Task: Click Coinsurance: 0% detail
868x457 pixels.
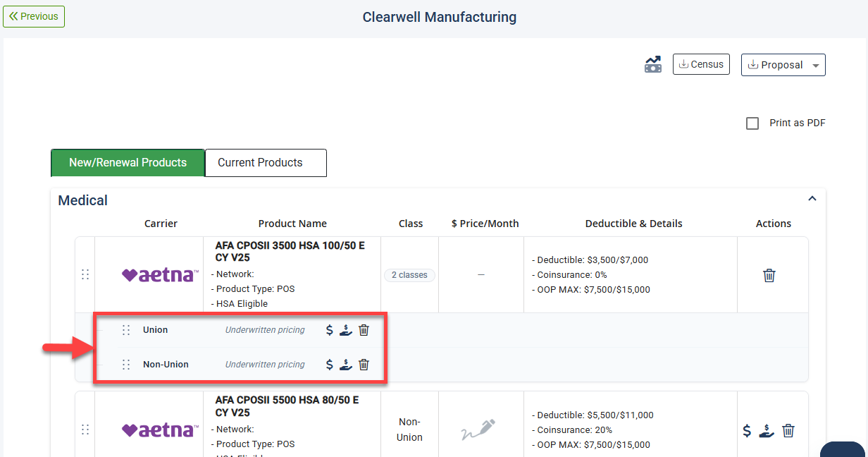Action: point(569,275)
